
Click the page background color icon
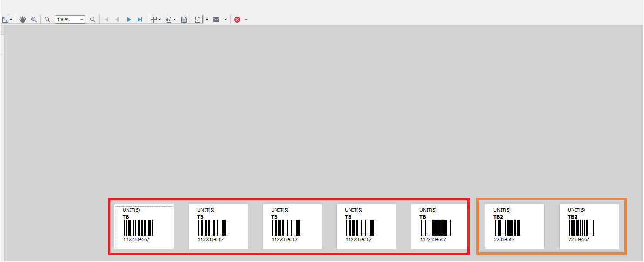point(168,20)
